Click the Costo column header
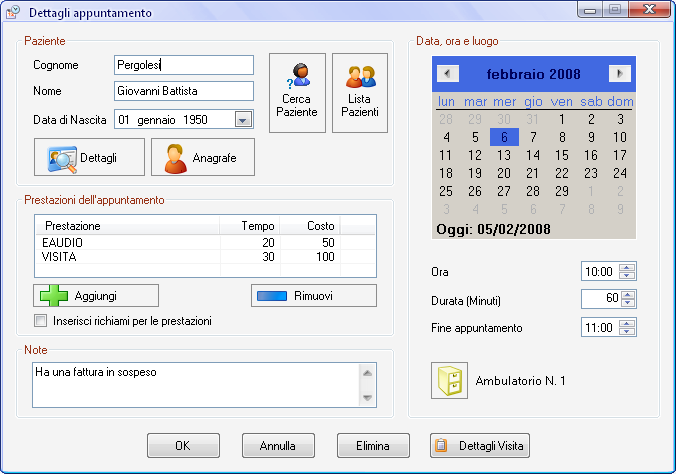This screenshot has width=676, height=474. tap(310, 226)
